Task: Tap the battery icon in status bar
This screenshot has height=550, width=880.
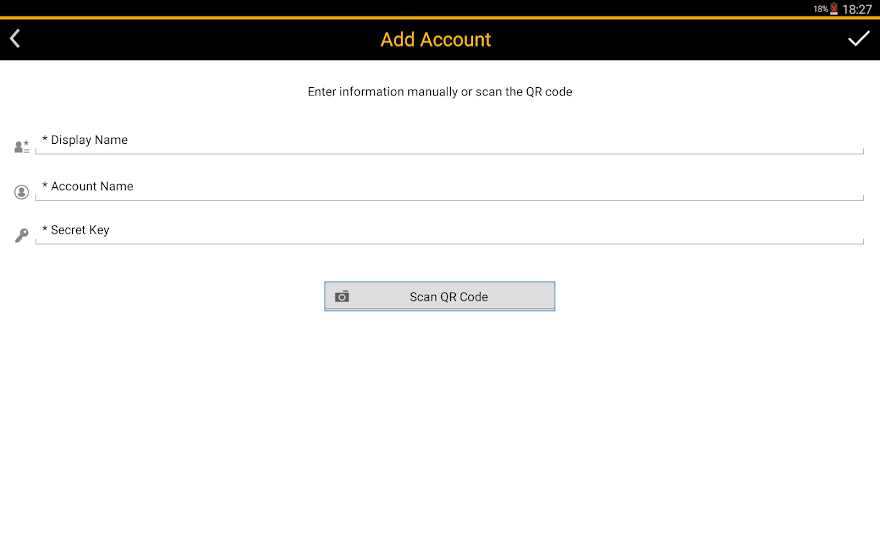Action: [x=834, y=9]
